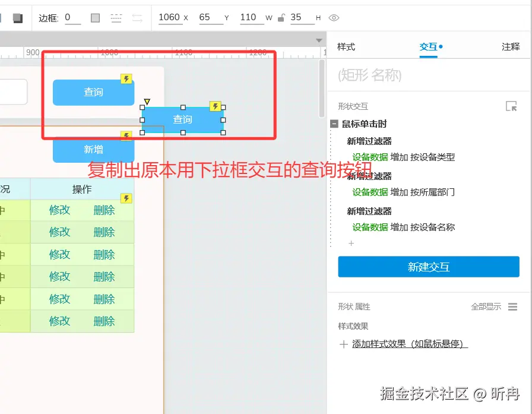Click lightning icon on original 查询 button
The width and height of the screenshot is (532, 414).
(x=126, y=79)
